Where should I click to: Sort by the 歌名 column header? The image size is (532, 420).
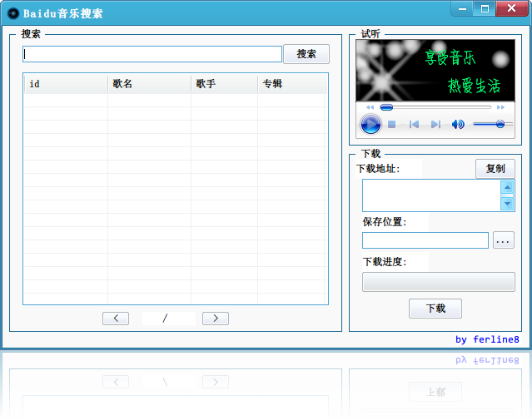point(149,84)
